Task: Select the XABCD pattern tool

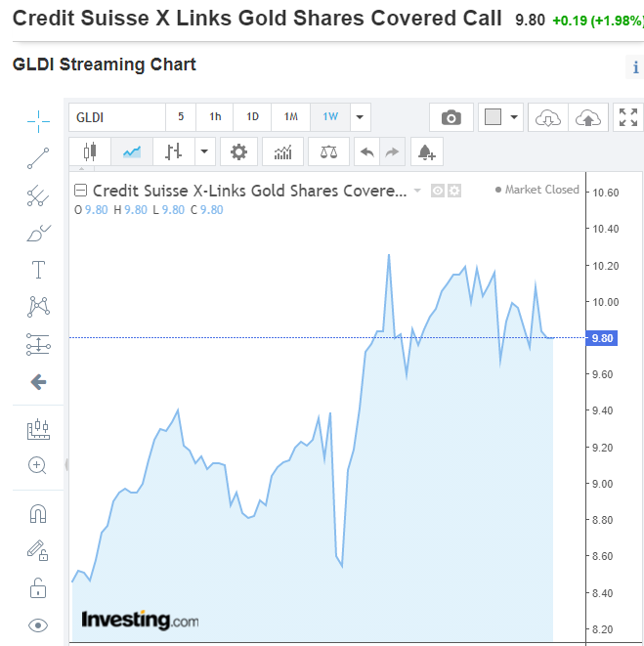Action: [x=38, y=307]
